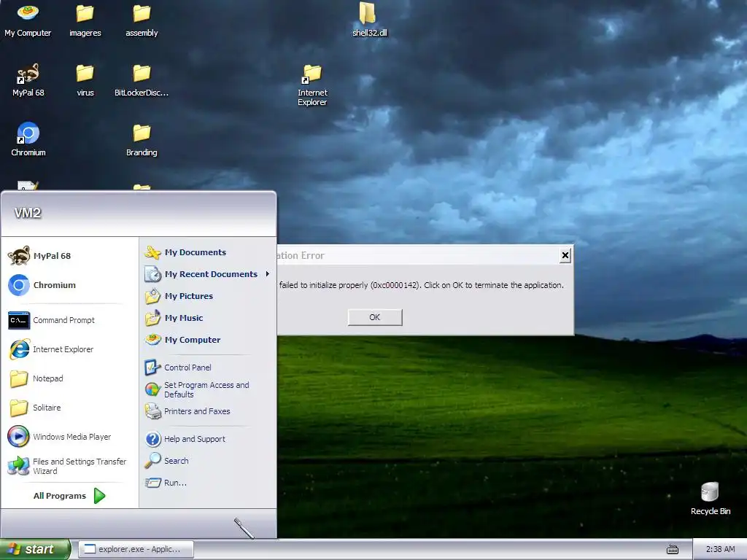The height and width of the screenshot is (560, 747).
Task: Click the VM2 user name header
Action: [28, 213]
